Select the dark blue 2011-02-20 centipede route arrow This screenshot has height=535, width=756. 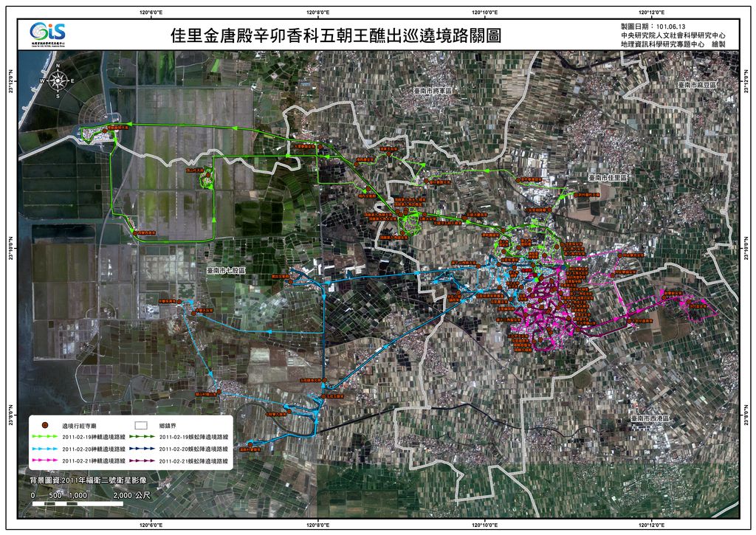142,449
